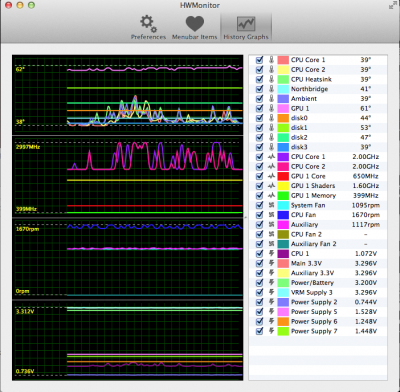Toggle the Northbridge checkbox
The image size is (400, 392).
pyautogui.click(x=259, y=89)
